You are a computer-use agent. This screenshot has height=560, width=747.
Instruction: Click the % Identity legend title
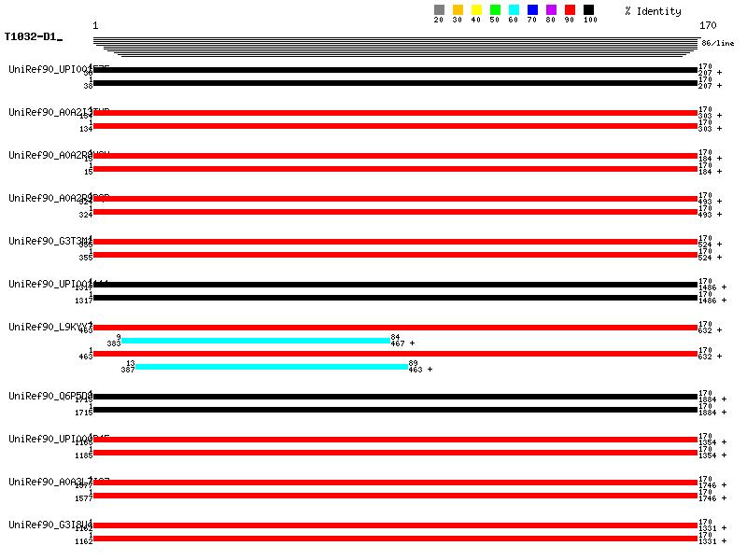point(653,11)
